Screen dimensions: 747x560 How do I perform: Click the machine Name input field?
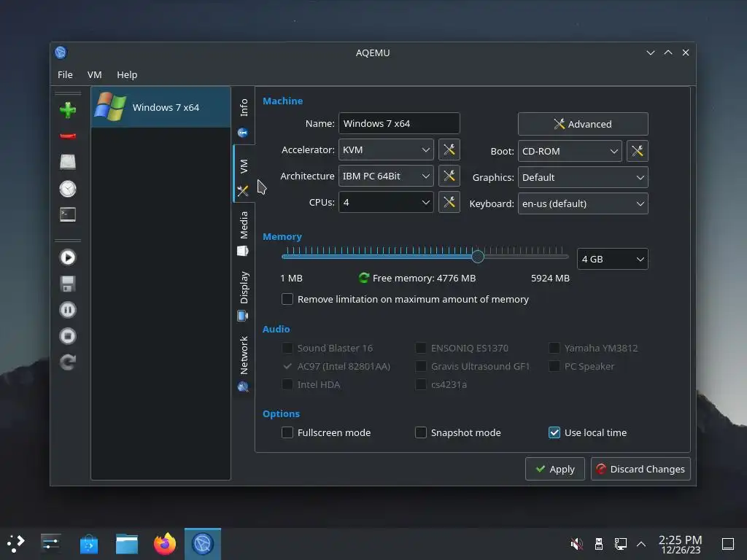coord(399,123)
